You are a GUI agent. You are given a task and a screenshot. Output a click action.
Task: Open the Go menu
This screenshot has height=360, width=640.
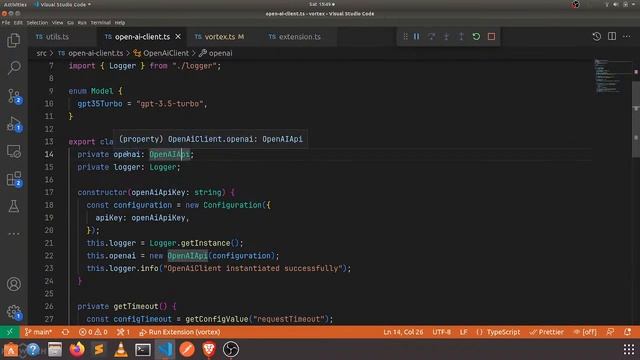click(x=70, y=23)
